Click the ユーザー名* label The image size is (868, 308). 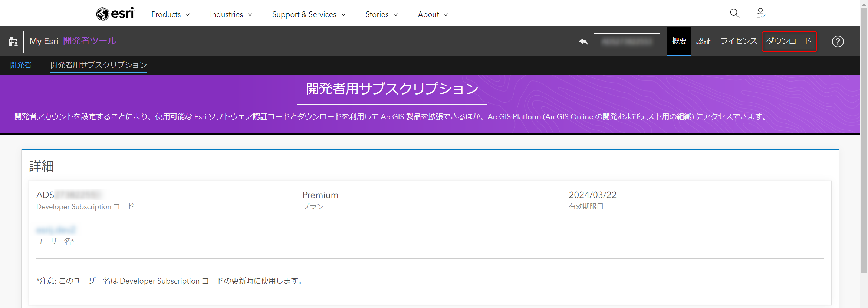55,241
